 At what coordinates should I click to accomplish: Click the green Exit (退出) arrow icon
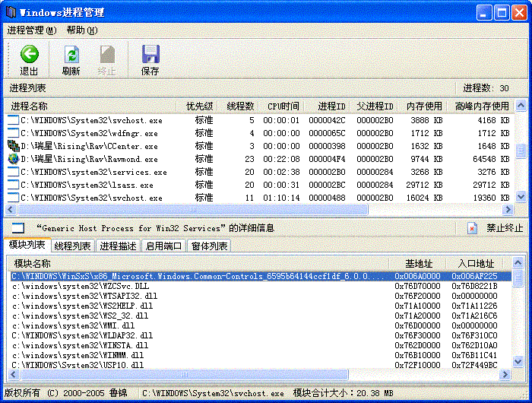29,54
